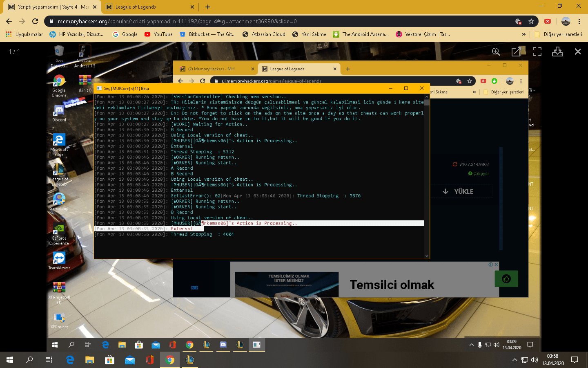Open Task View on the taskbar
Viewport: 588px width, 368px height.
(x=49, y=360)
